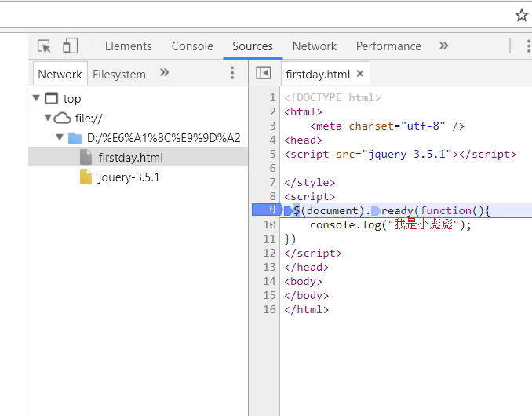Show more DevTools panels with the chevron
The height and width of the screenshot is (416, 532).
(x=444, y=46)
